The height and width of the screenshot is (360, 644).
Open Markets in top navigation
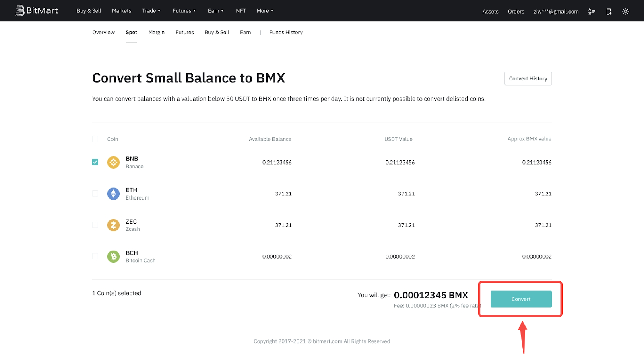(122, 11)
